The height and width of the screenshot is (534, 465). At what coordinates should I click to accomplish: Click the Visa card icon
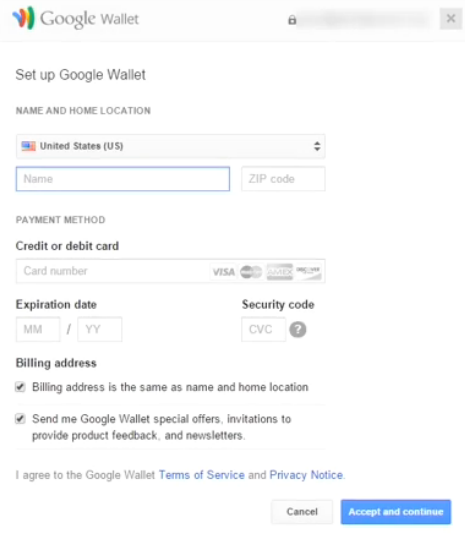click(223, 272)
